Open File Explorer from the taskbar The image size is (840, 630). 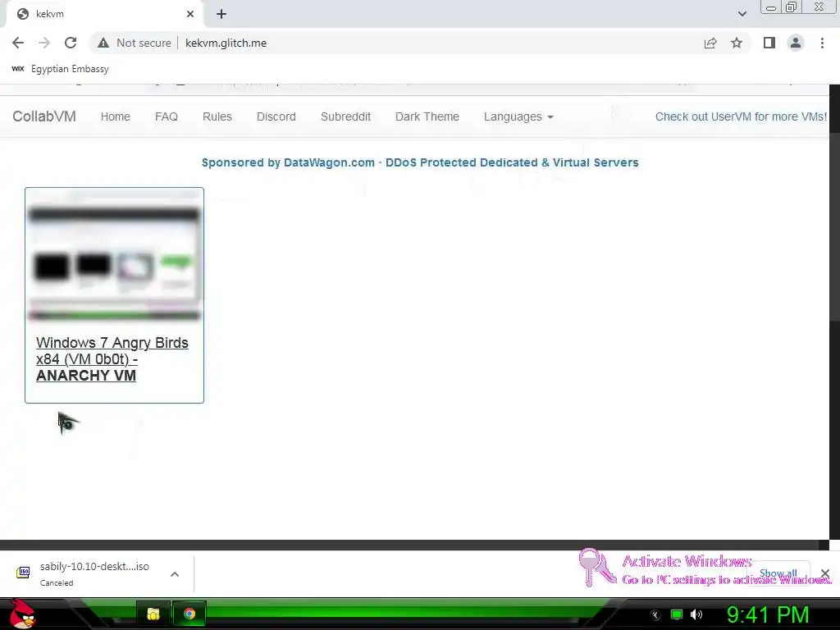(x=153, y=614)
